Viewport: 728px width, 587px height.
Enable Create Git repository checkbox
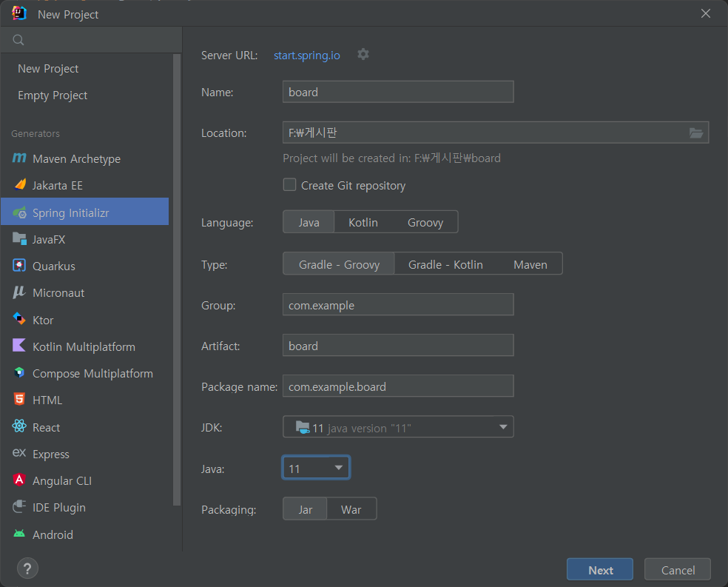click(x=290, y=185)
